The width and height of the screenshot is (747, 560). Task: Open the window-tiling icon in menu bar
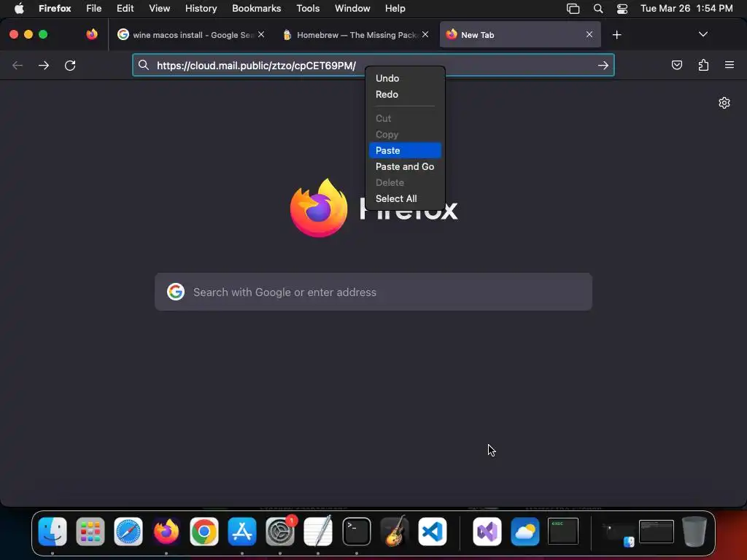pyautogui.click(x=573, y=9)
